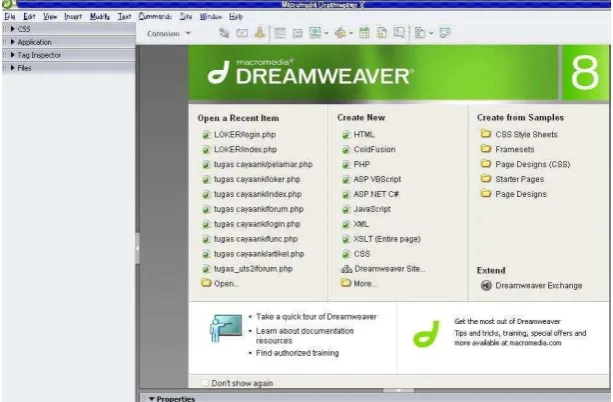Open the Common insert category dropdown
613x402 pixels.
click(x=169, y=34)
